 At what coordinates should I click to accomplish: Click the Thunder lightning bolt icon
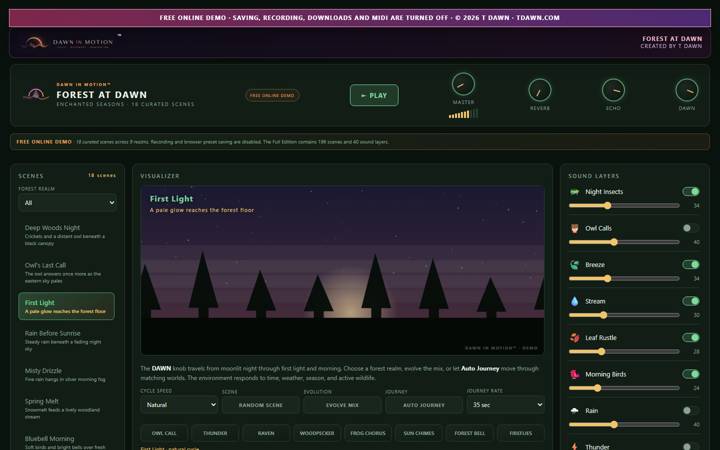574,446
